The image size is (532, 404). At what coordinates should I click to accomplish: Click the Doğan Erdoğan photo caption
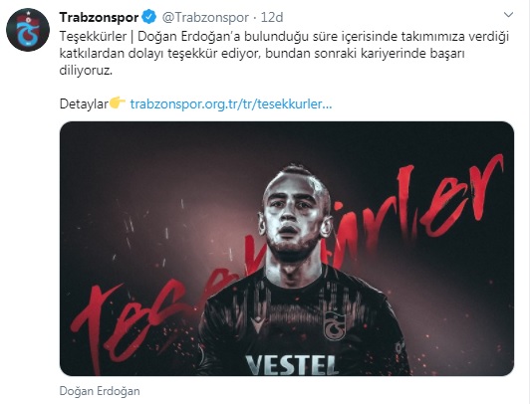click(100, 391)
